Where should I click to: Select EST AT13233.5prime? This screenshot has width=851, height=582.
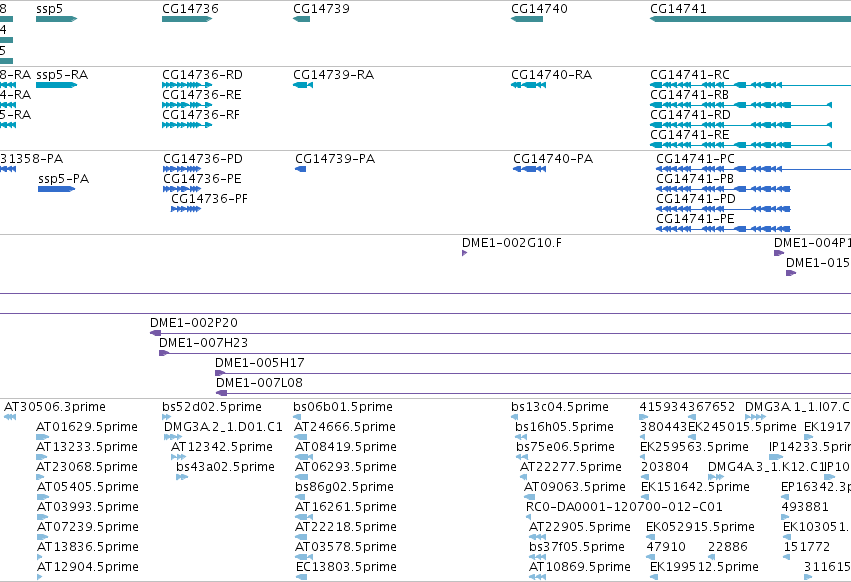click(x=87, y=447)
